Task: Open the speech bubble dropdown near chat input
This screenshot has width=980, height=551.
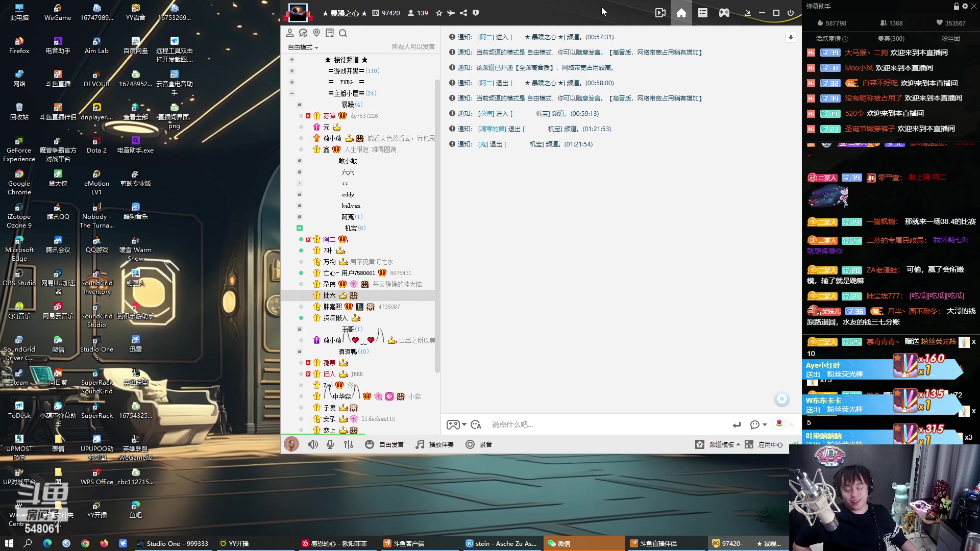Action: 758,424
